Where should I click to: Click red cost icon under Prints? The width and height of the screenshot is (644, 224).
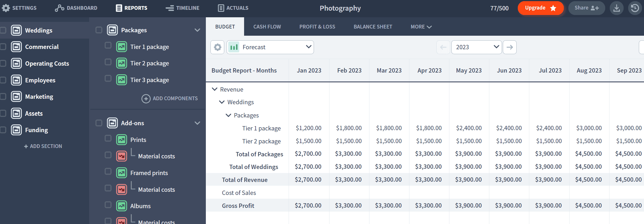coord(122,156)
